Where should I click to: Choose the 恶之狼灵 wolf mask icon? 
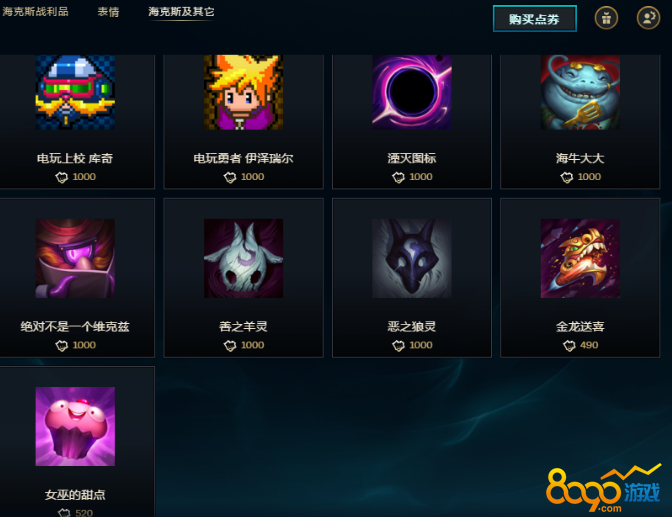point(412,258)
